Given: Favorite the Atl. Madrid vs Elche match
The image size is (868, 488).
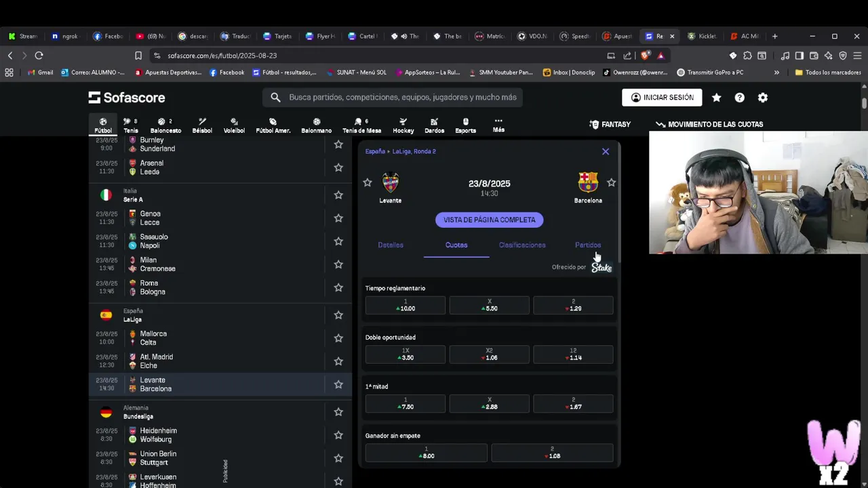Looking at the screenshot, I should tap(338, 361).
